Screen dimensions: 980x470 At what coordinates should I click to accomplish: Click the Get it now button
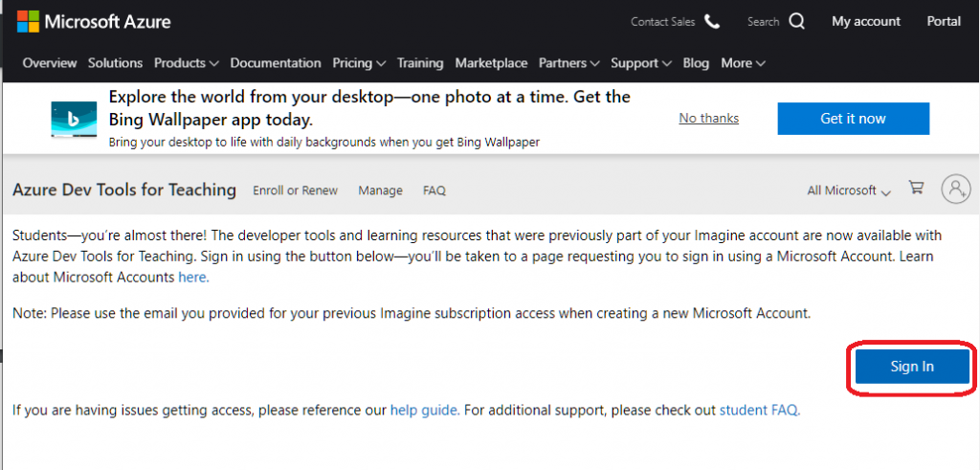[853, 119]
